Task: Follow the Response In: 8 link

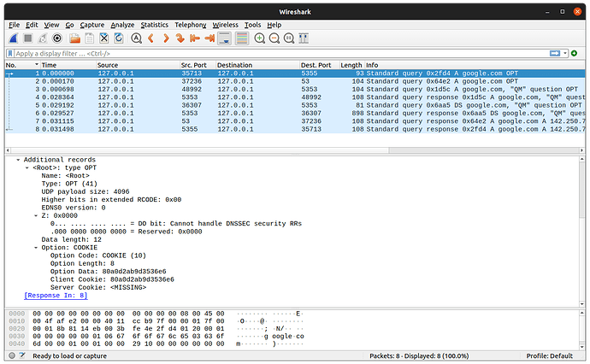Action: tap(56, 296)
